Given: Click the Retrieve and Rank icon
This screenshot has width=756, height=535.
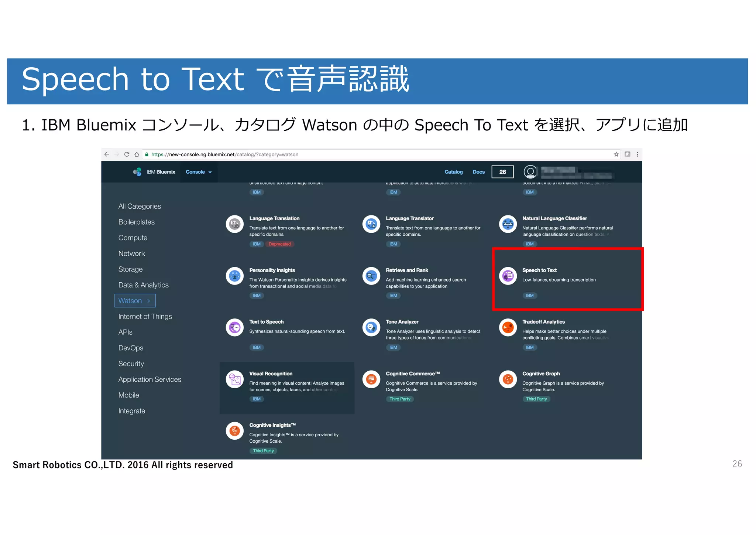Looking at the screenshot, I should coord(371,276).
